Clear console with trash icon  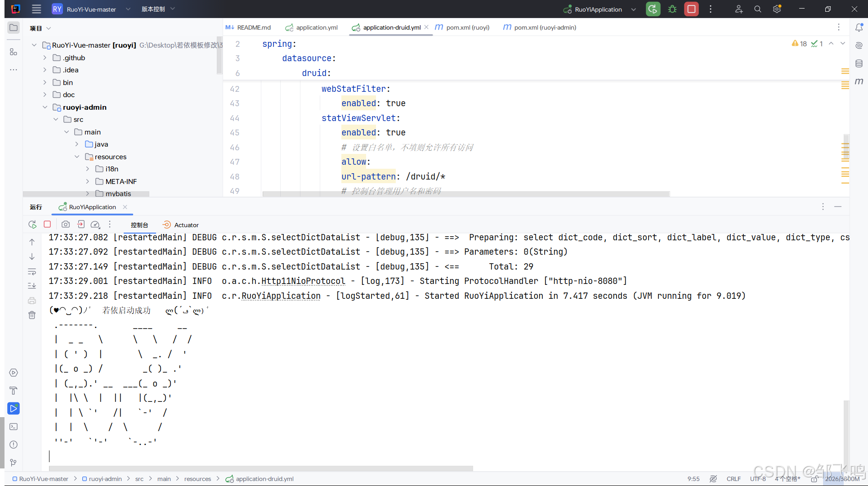point(32,315)
